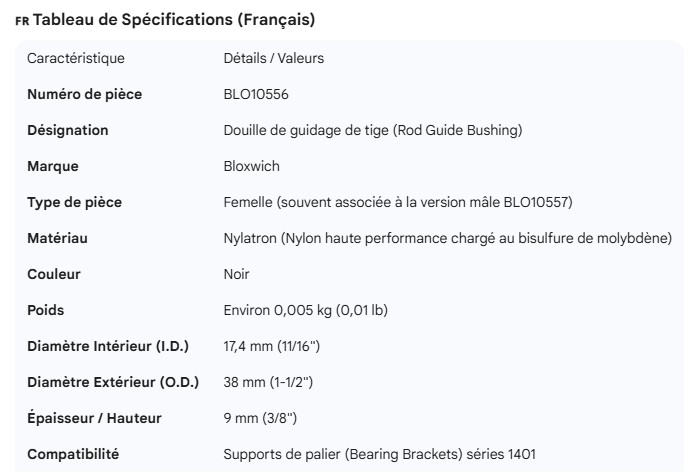Click the Poids row label

46,310
